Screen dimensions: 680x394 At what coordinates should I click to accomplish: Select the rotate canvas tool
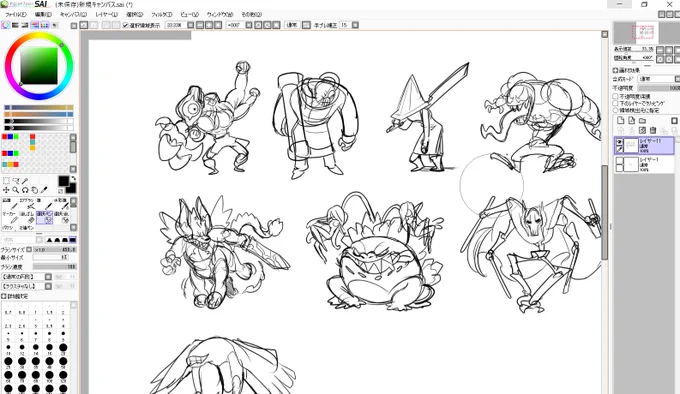(x=25, y=190)
